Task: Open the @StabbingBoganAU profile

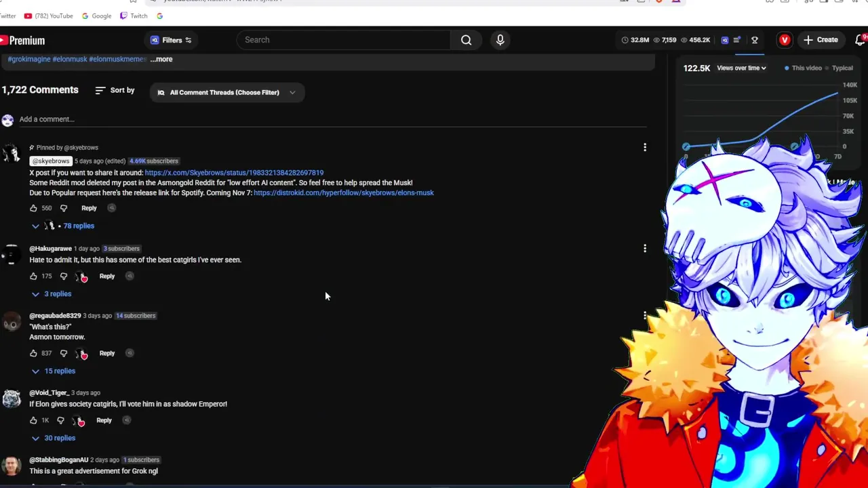Action: 59,460
